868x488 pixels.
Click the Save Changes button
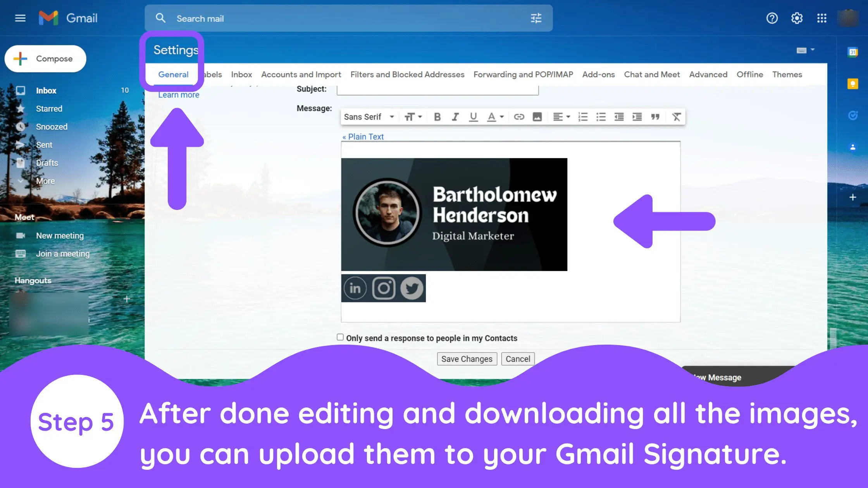point(467,359)
